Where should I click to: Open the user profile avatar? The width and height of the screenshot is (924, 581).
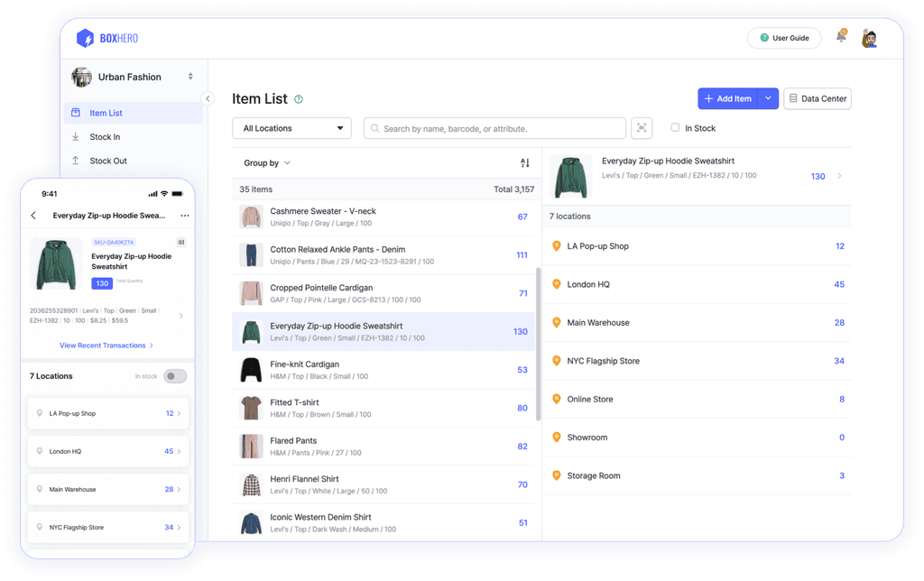[x=869, y=38]
